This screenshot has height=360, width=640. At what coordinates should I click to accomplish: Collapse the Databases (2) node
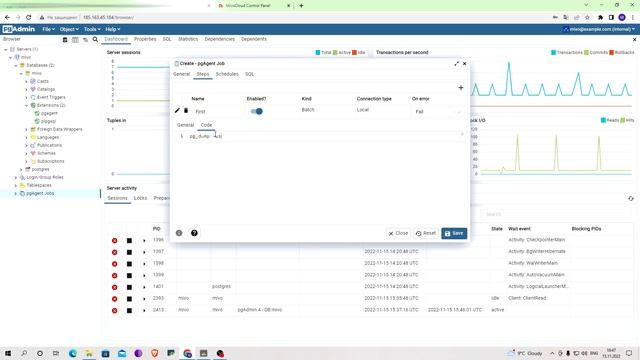point(16,65)
